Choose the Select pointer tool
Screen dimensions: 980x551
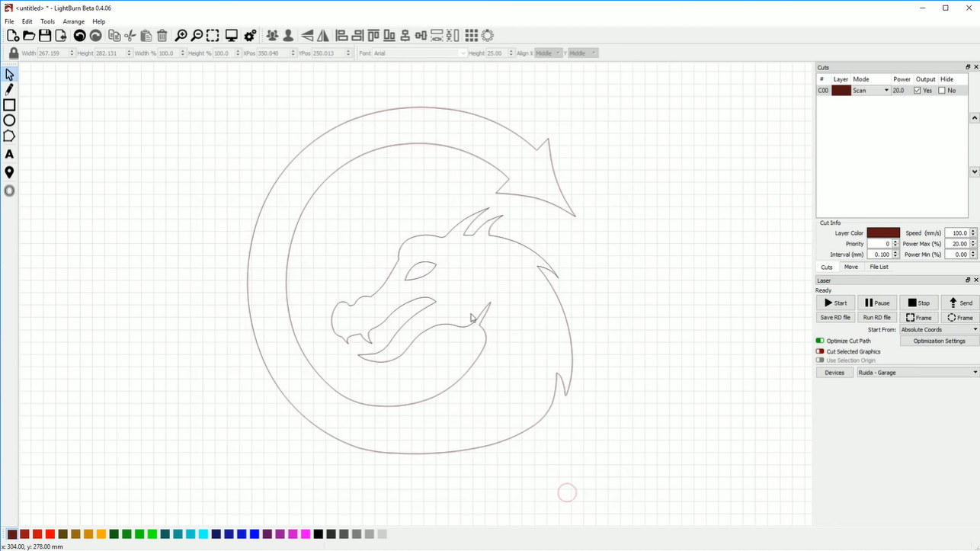click(x=9, y=75)
